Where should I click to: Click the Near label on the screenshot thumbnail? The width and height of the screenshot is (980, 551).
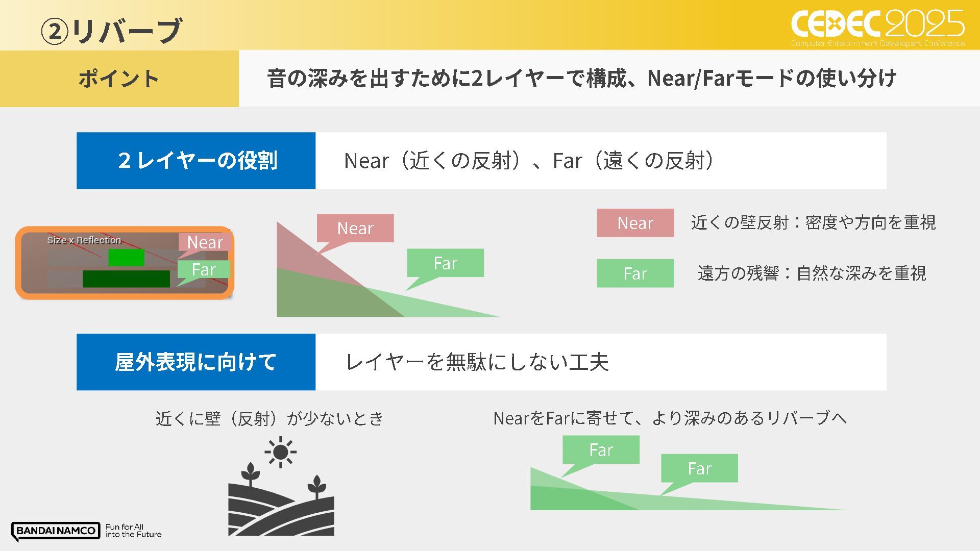point(205,242)
